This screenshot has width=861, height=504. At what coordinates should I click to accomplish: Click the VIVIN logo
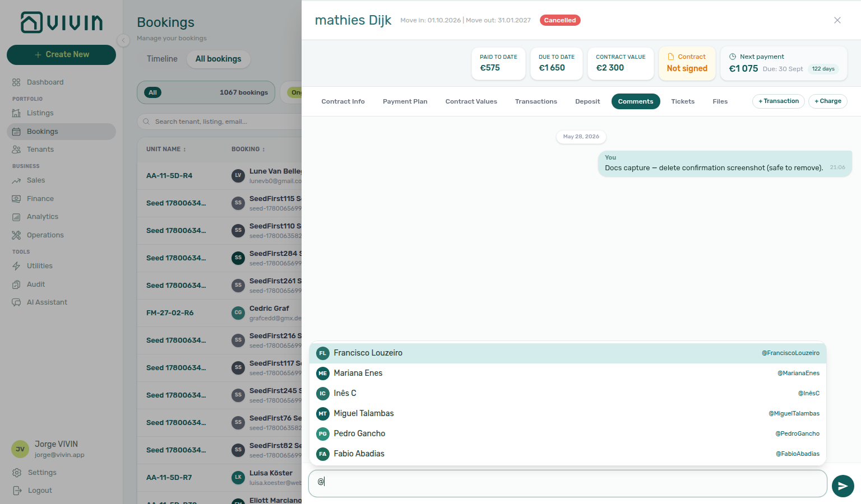[x=62, y=22]
